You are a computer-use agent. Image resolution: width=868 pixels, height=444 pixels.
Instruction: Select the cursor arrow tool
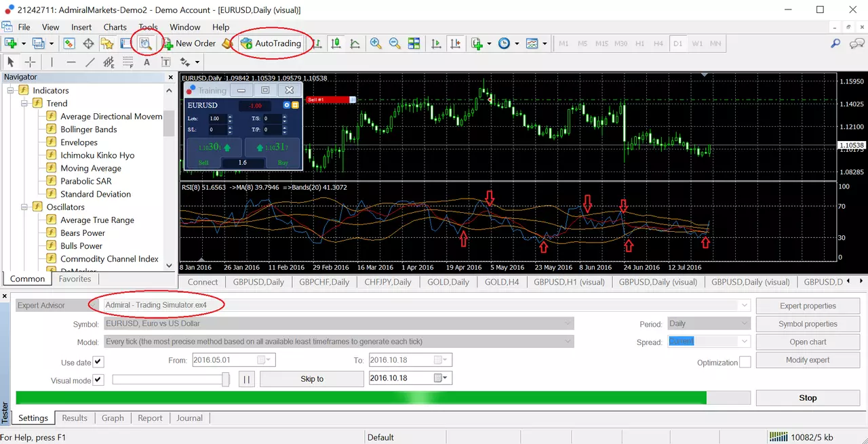[x=11, y=62]
